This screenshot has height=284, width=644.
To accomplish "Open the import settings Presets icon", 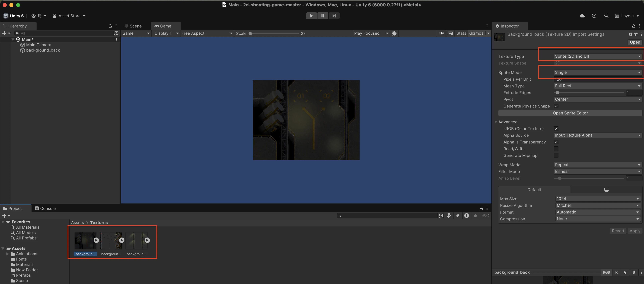I will point(636,34).
